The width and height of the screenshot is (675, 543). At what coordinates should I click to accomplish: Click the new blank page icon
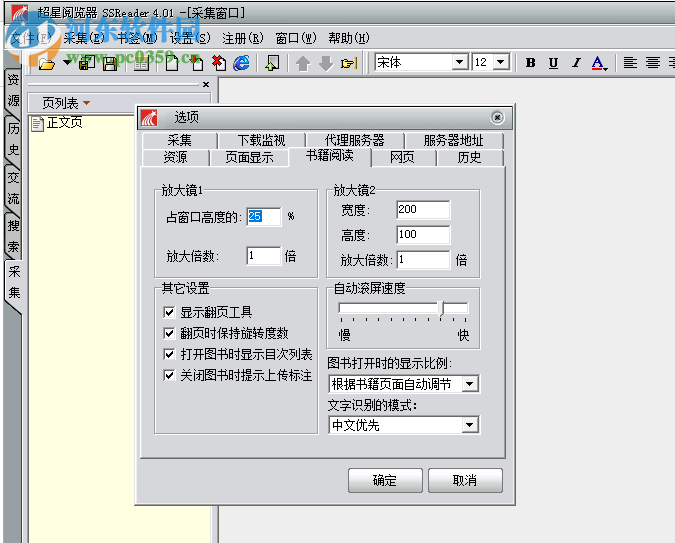coord(172,63)
